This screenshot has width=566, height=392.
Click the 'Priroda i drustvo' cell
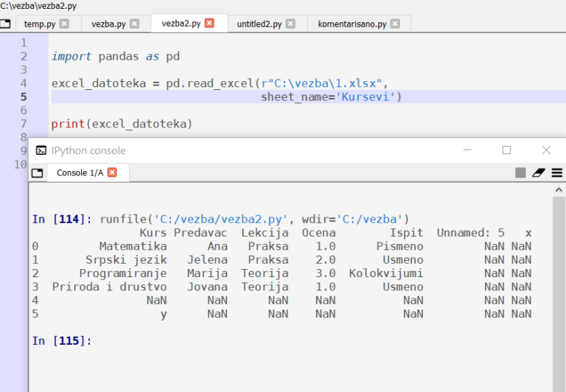(109, 287)
